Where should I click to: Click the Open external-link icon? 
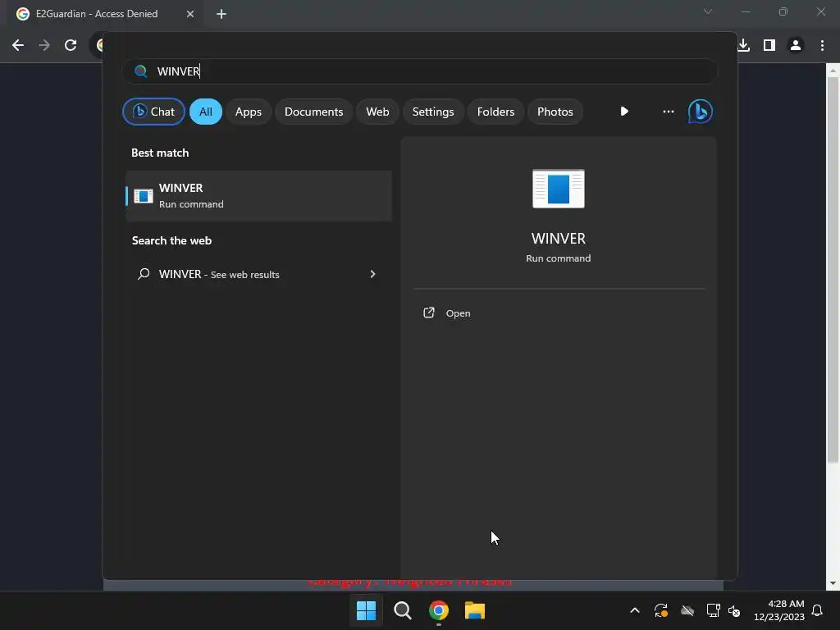[x=428, y=313]
